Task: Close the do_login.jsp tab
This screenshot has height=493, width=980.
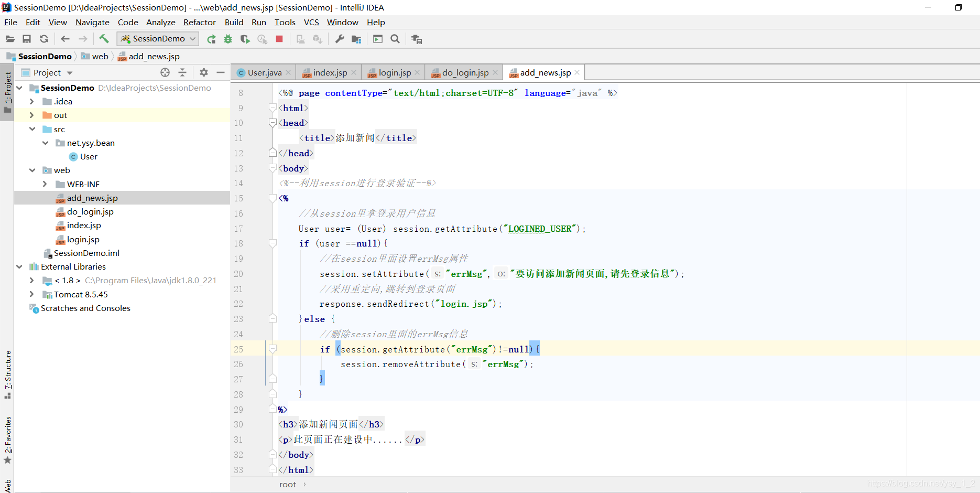Action: click(x=495, y=73)
